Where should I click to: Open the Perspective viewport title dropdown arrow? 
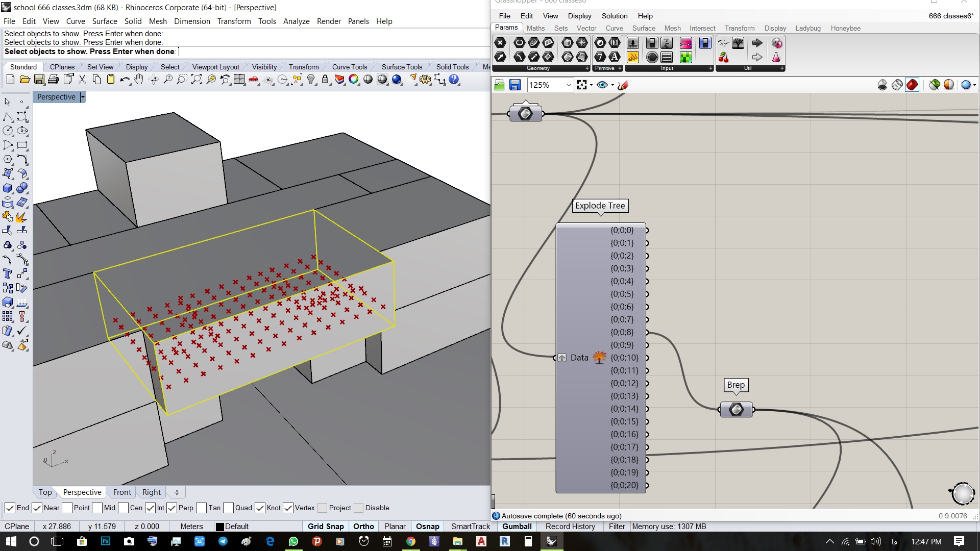[83, 97]
